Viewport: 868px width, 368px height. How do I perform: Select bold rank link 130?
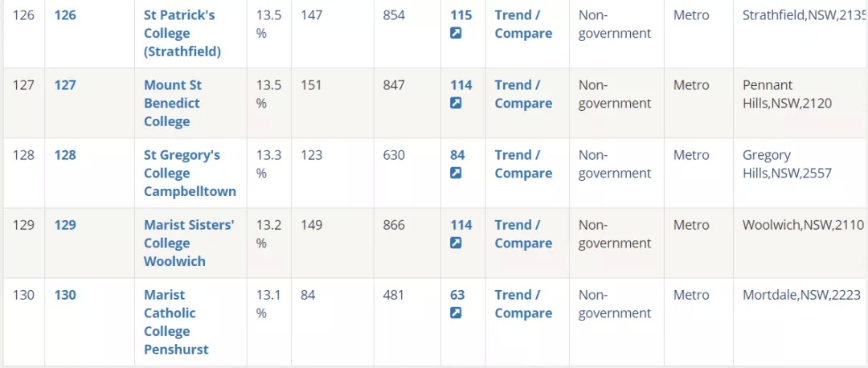(65, 295)
